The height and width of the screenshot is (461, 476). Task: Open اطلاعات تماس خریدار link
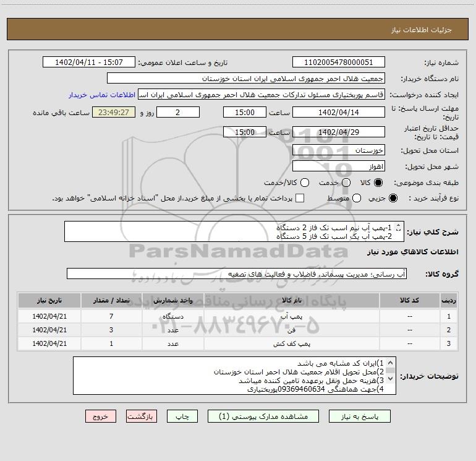[102, 95]
